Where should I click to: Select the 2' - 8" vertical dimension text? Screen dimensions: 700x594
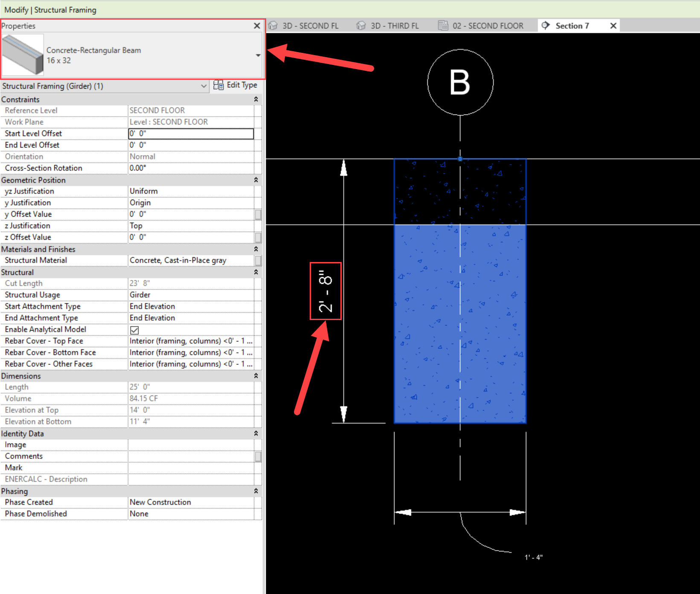(x=325, y=291)
